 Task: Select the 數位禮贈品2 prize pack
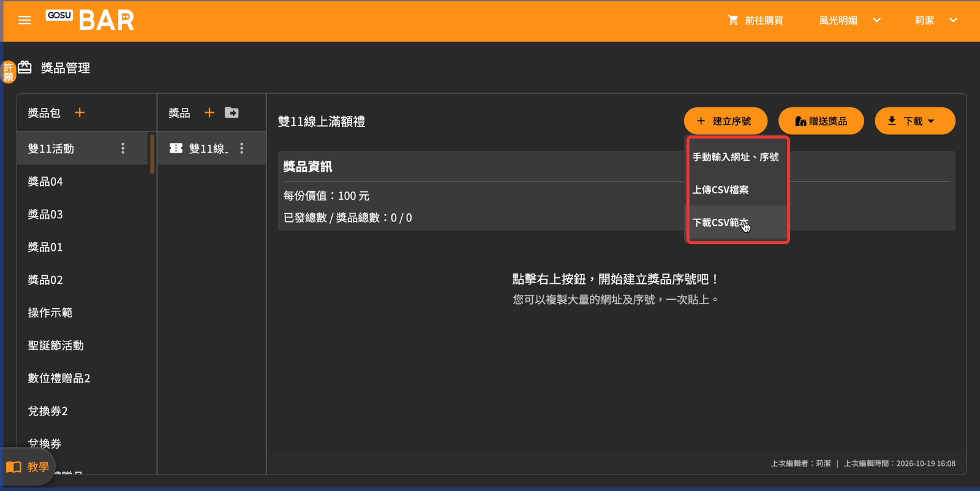[83, 378]
